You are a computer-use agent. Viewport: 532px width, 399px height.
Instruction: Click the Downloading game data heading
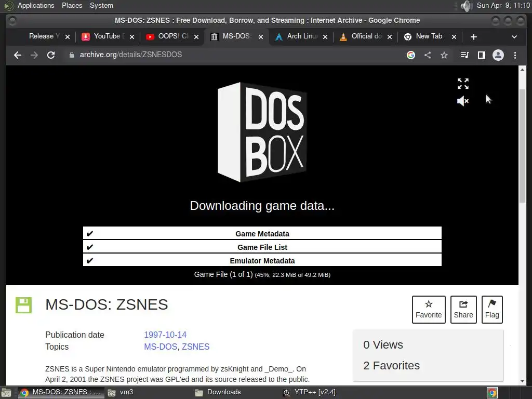point(262,206)
